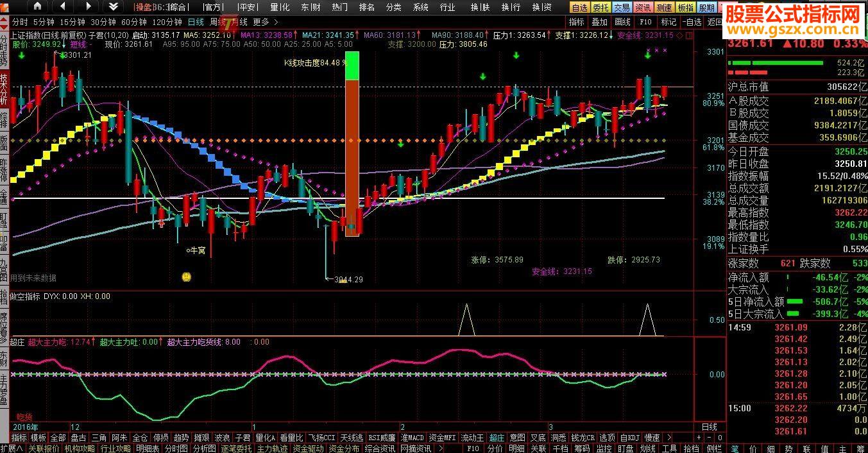
Task: Select 自KDJ indicator tab
Action: [629, 438]
